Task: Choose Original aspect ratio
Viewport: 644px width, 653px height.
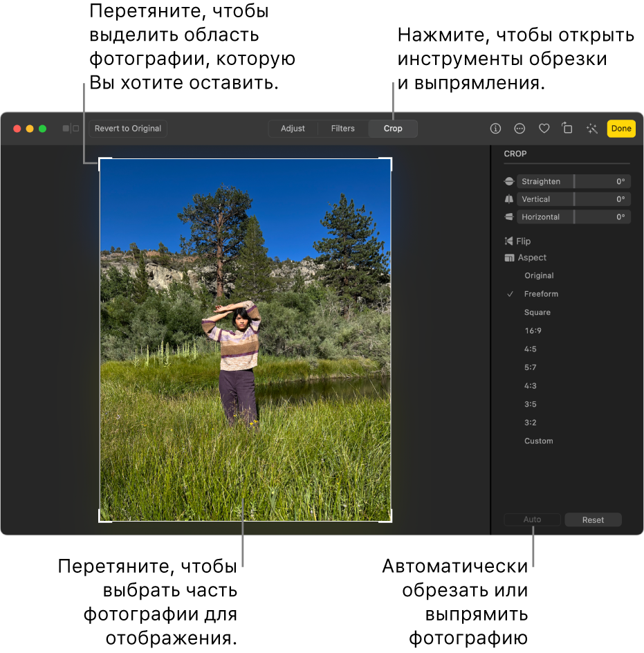Action: (x=539, y=276)
